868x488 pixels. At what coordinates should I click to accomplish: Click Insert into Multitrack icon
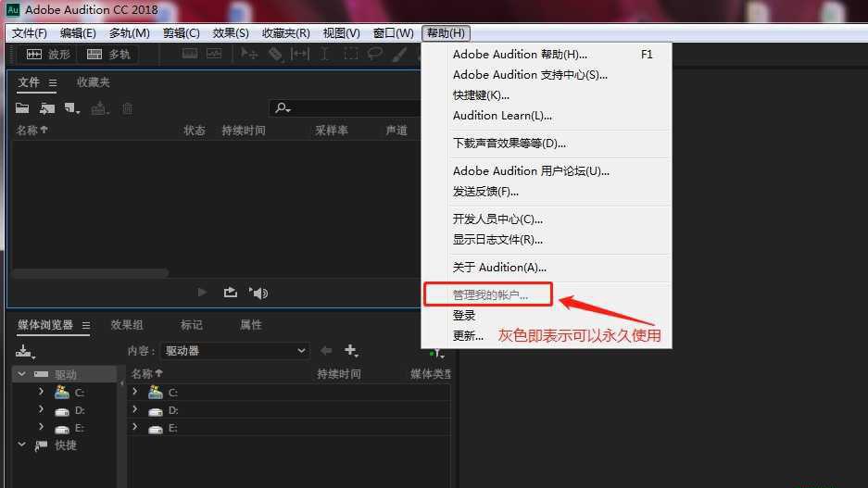[100, 108]
